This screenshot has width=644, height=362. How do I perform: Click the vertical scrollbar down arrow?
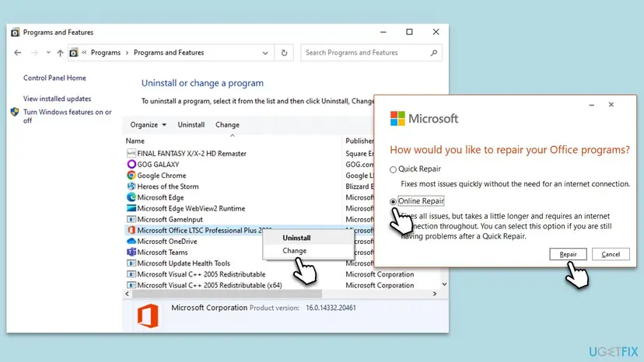coord(444,284)
